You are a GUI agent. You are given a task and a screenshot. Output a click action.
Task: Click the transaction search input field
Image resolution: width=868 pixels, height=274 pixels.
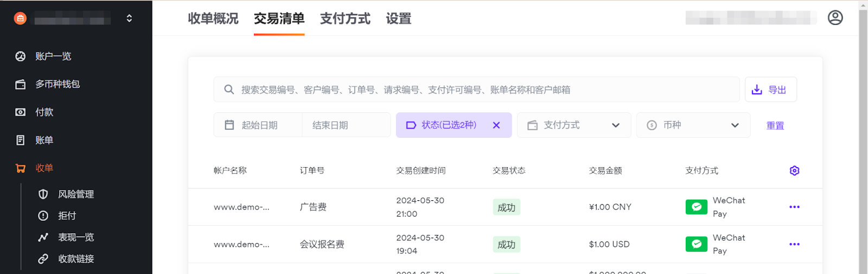477,90
